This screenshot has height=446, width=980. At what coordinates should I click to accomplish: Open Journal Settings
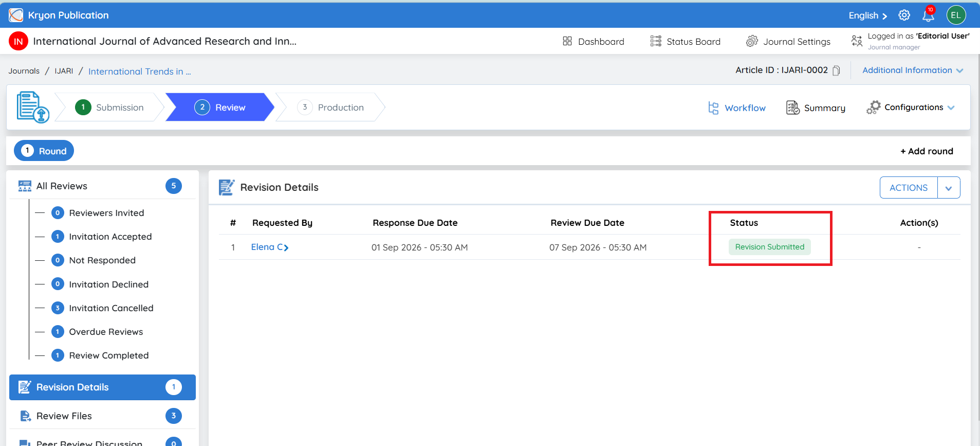(x=788, y=41)
